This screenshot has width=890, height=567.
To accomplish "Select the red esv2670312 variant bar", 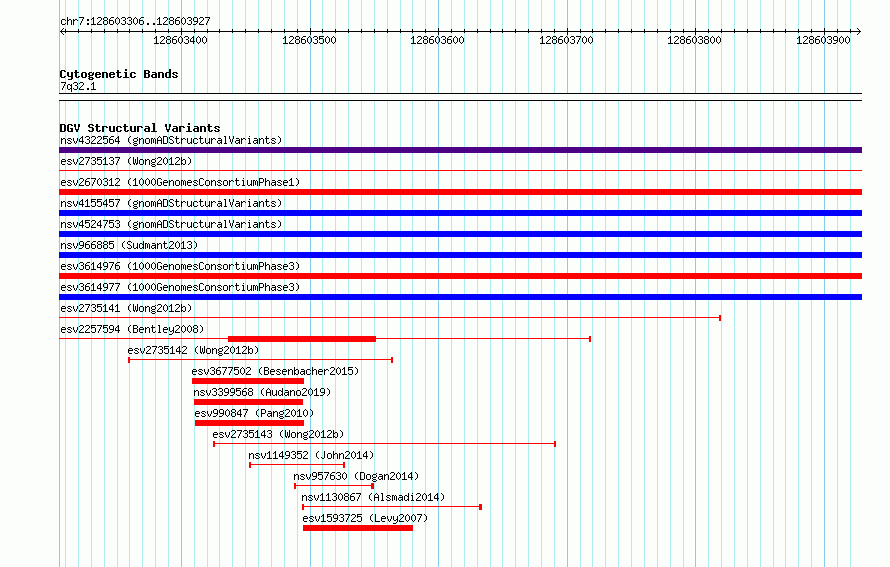I will coord(460,192).
